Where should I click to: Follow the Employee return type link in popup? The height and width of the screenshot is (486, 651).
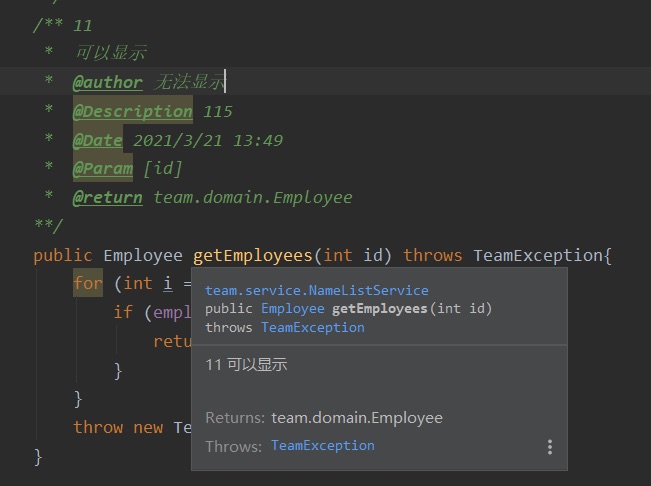292,308
